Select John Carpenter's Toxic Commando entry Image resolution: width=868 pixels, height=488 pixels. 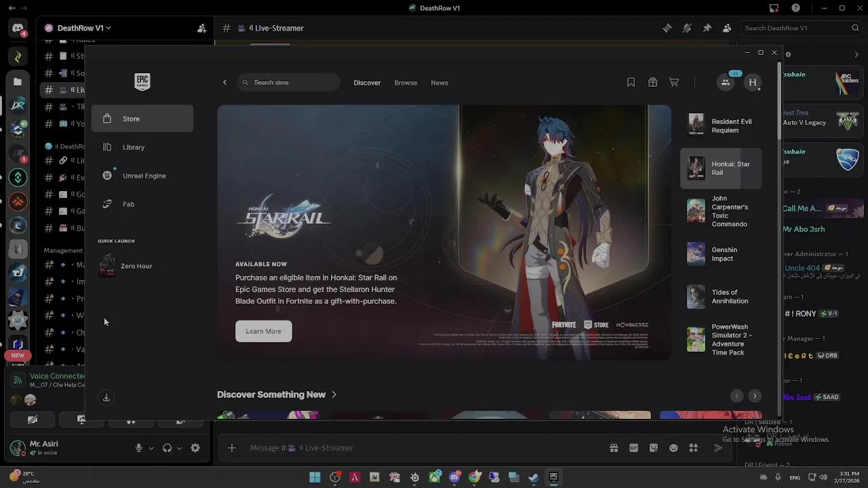coord(721,211)
